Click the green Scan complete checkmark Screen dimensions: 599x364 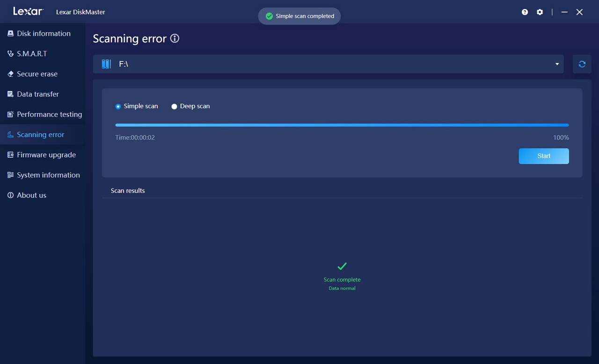(x=342, y=266)
